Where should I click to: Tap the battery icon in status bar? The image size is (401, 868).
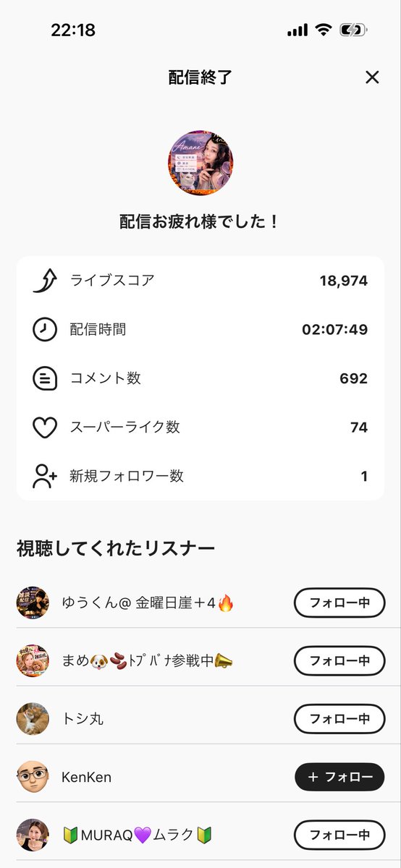point(353,30)
